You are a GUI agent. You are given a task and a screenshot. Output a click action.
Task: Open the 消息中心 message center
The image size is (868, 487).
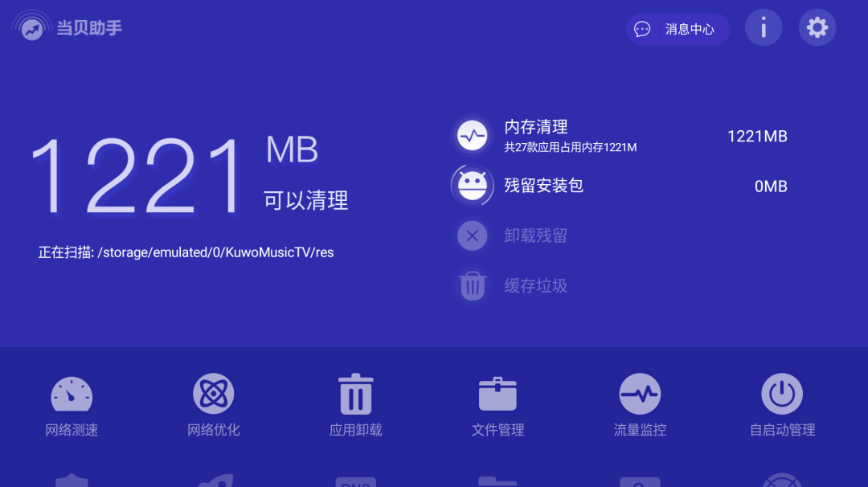(x=678, y=27)
